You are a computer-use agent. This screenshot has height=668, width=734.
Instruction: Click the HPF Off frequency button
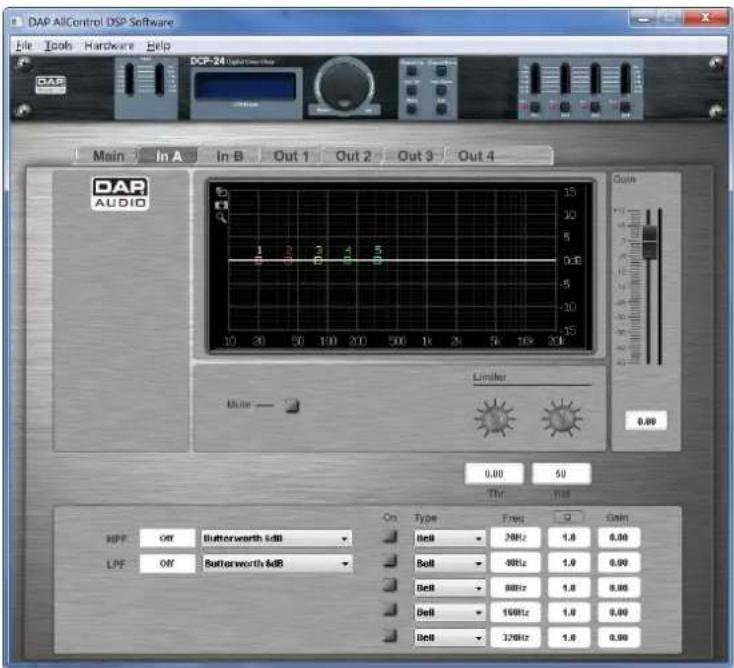[167, 538]
